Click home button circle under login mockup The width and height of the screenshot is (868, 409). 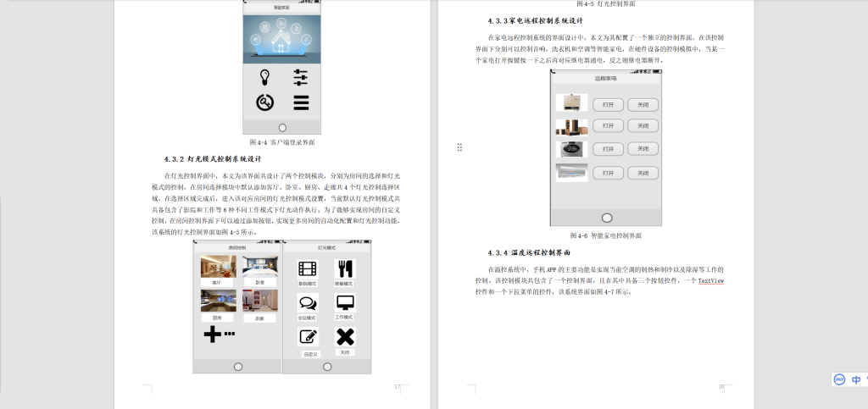(x=282, y=128)
